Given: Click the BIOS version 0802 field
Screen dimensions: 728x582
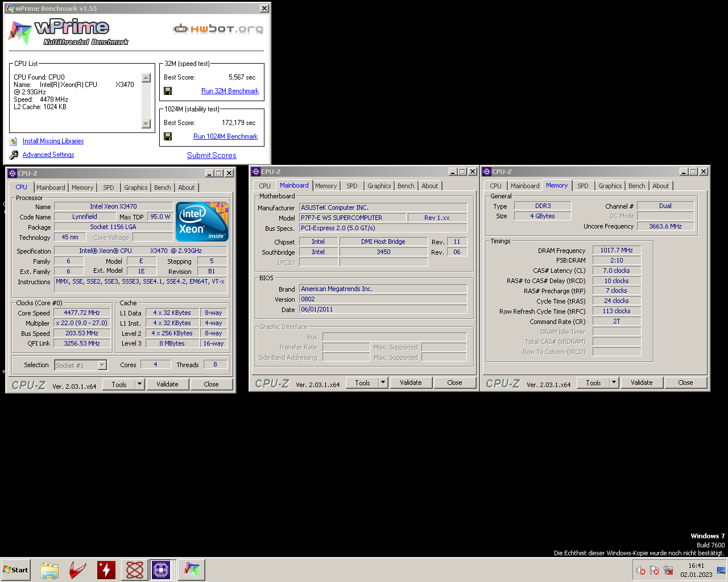Looking at the screenshot, I should 383,299.
